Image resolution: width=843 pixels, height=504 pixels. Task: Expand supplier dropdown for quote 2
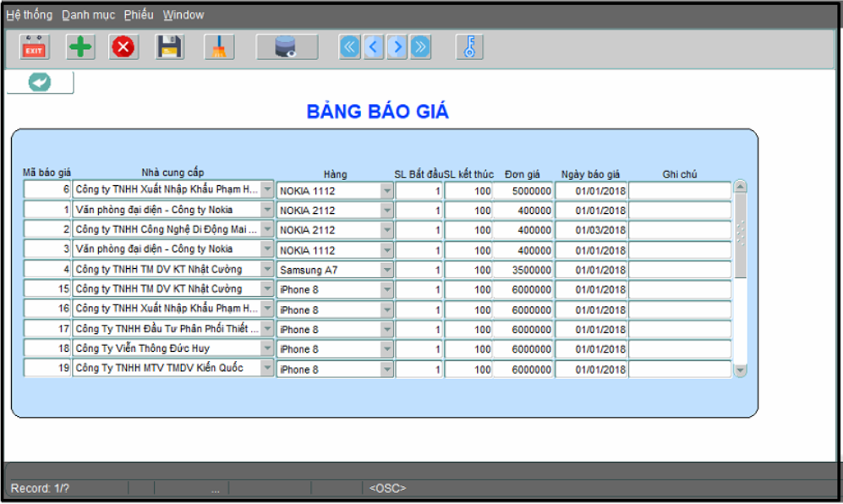pyautogui.click(x=267, y=229)
